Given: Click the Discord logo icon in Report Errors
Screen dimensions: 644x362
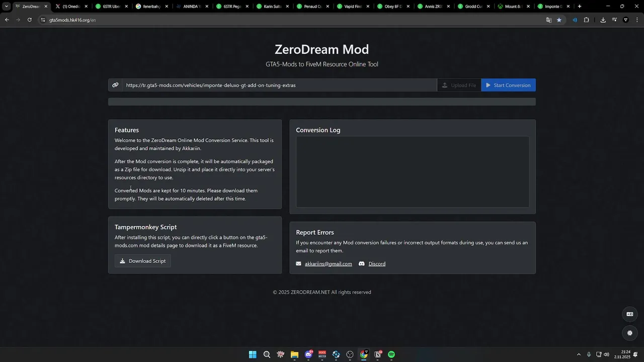Looking at the screenshot, I should pyautogui.click(x=362, y=264).
